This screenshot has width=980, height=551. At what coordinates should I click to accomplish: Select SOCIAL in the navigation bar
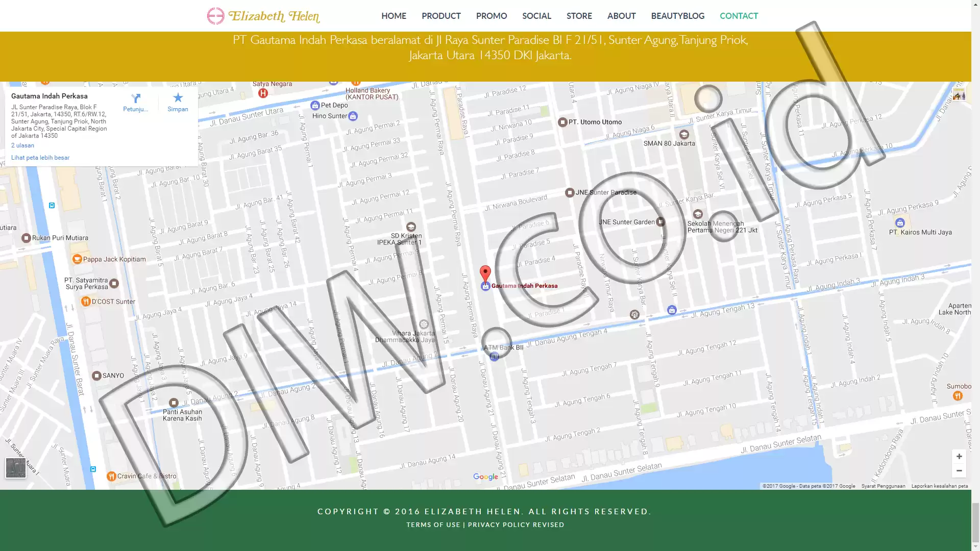[536, 16]
